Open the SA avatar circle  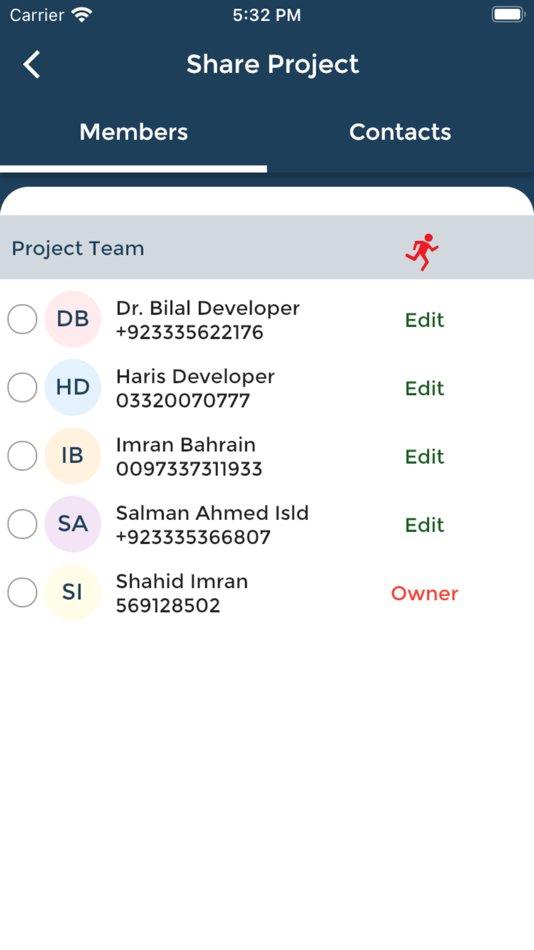tap(73, 525)
